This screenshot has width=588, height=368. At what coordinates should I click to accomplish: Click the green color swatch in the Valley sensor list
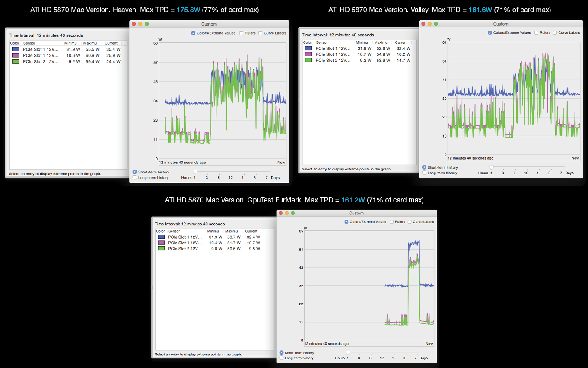(308, 61)
